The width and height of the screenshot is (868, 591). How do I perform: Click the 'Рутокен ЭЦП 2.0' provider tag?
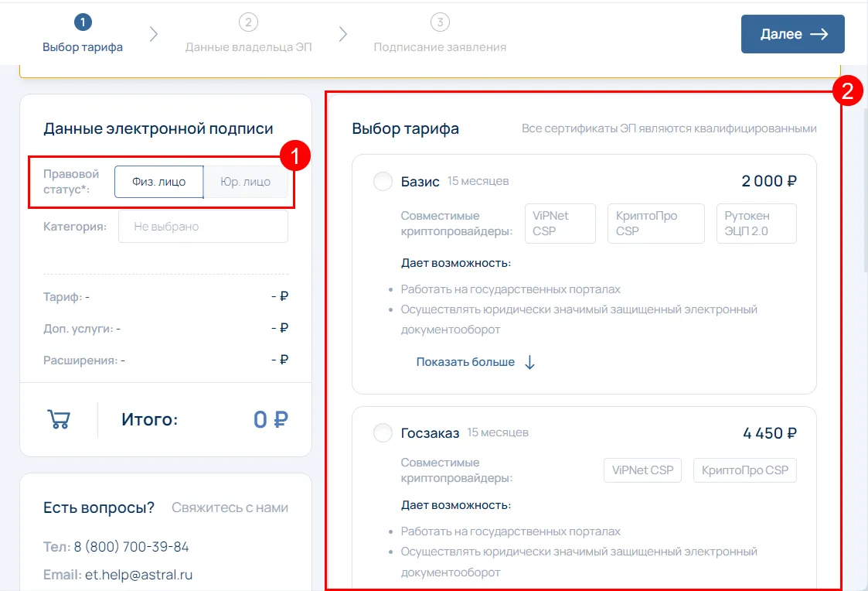[755, 224]
